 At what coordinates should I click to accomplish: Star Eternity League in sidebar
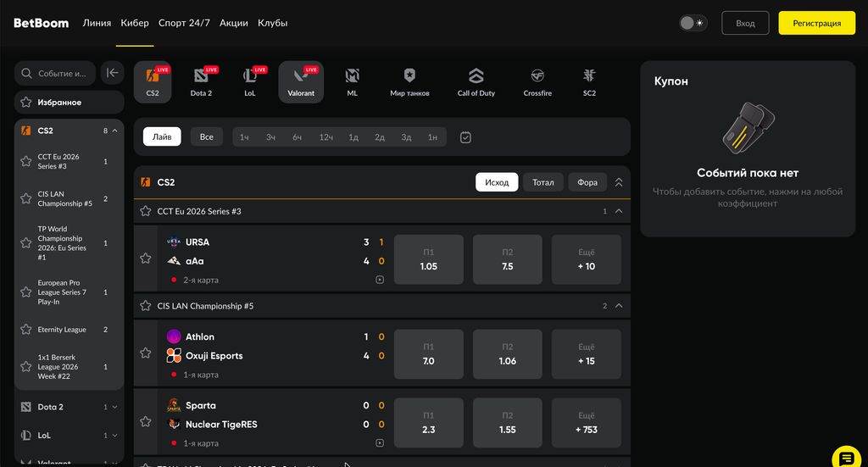click(x=26, y=329)
